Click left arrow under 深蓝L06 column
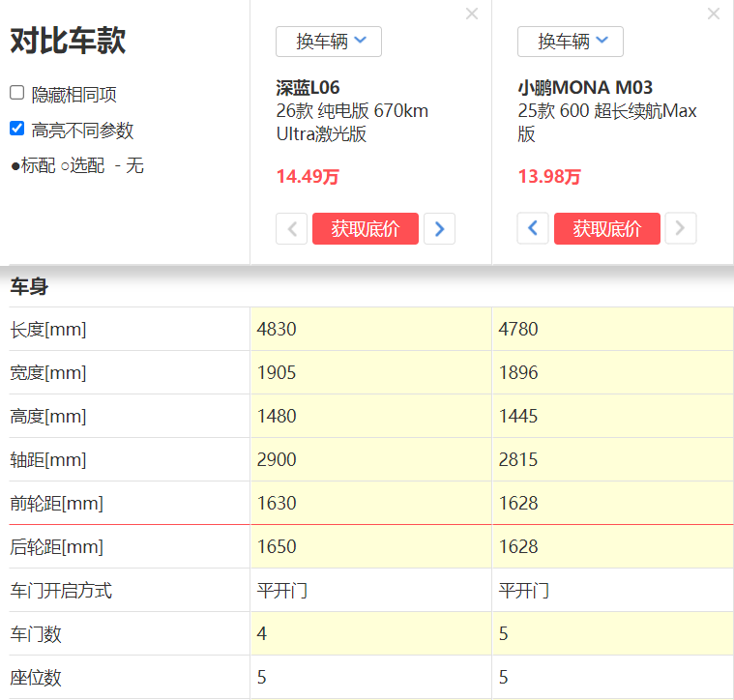The image size is (734, 700). coord(291,229)
